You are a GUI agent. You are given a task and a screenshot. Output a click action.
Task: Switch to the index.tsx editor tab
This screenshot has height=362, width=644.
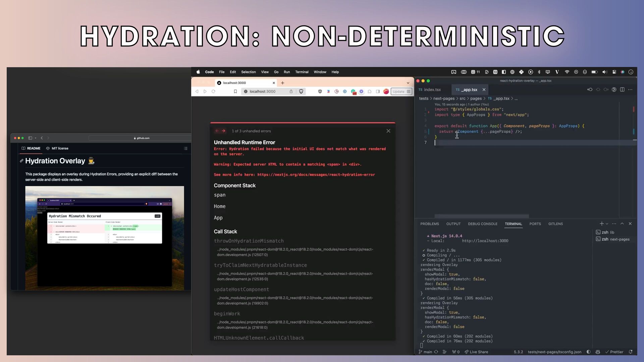(432, 89)
